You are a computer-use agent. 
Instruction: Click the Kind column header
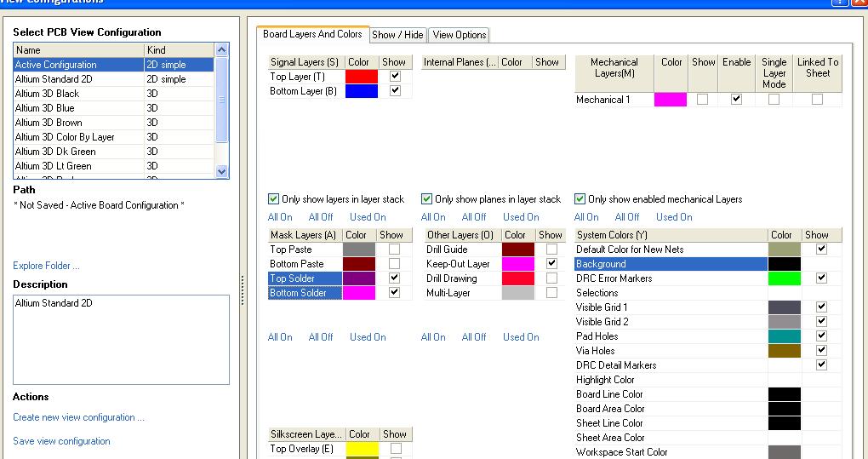click(x=179, y=50)
